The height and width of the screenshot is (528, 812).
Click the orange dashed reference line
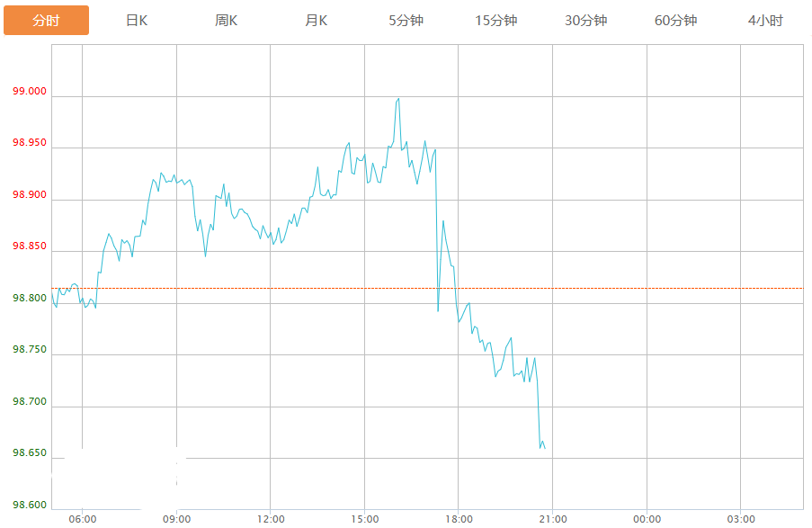[427, 288]
